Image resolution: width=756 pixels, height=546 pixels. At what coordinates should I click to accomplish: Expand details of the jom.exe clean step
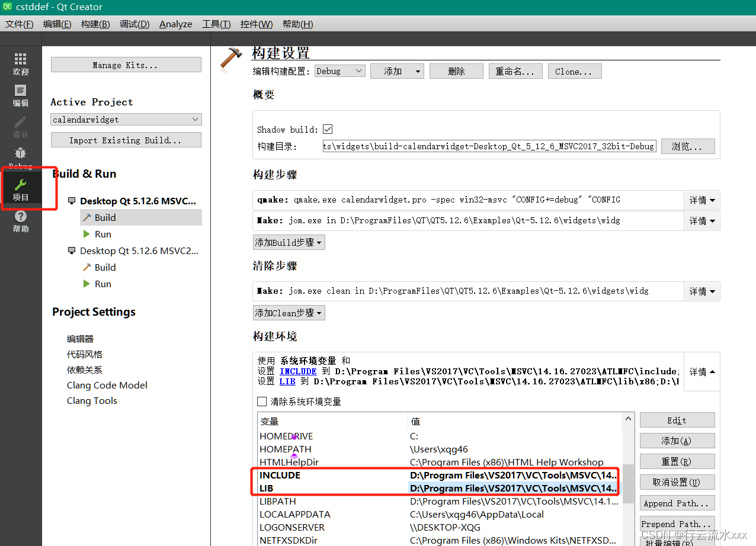pyautogui.click(x=702, y=291)
